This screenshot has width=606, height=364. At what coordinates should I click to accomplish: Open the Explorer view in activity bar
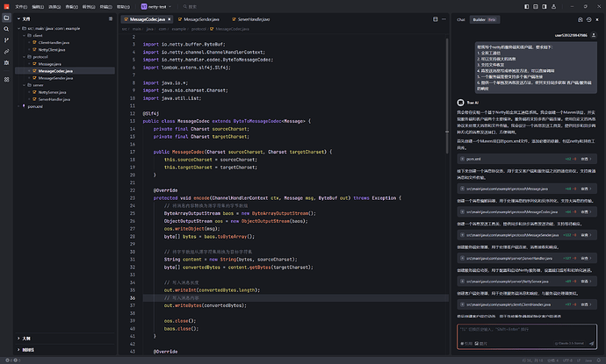tap(6, 18)
